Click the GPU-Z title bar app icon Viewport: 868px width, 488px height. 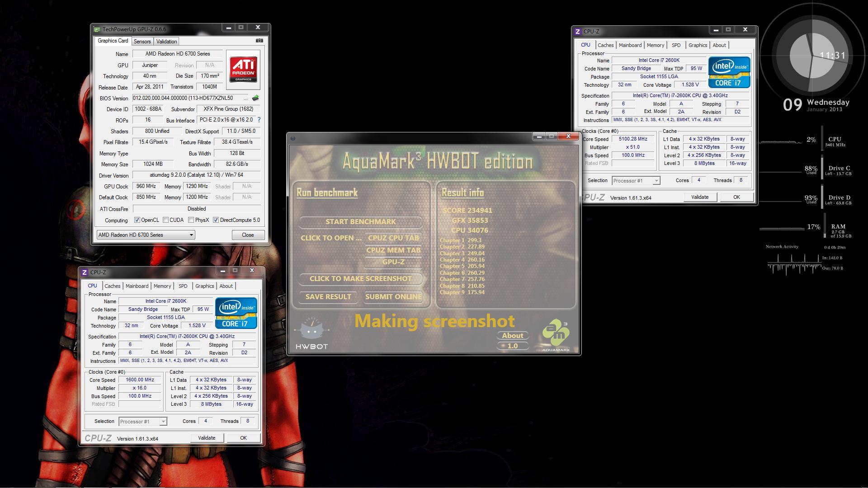97,29
